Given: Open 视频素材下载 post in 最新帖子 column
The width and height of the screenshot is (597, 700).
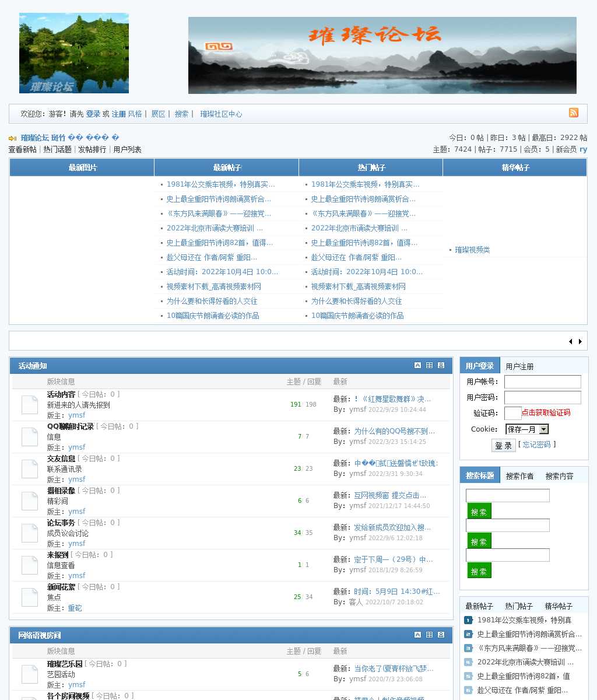Looking at the screenshot, I should pyautogui.click(x=213, y=286).
